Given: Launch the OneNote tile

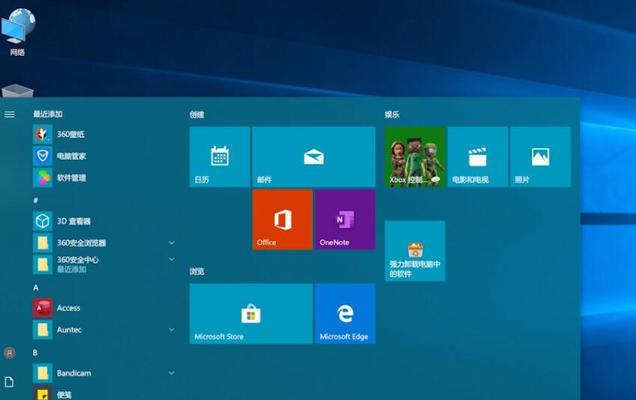Looking at the screenshot, I should (345, 219).
